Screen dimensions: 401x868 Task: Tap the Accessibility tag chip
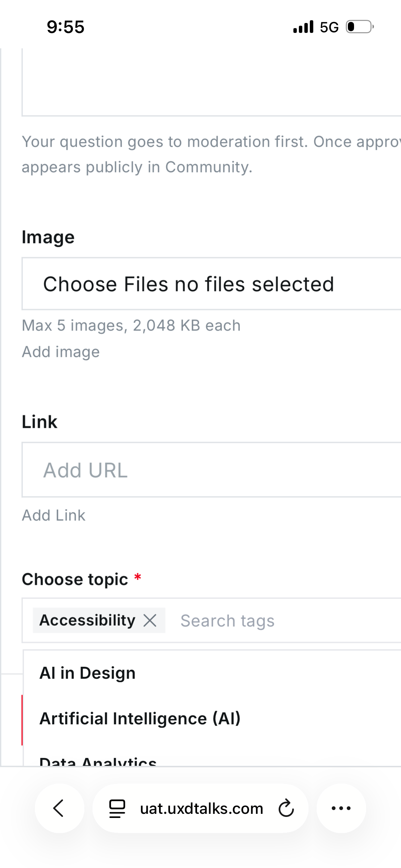(87, 620)
